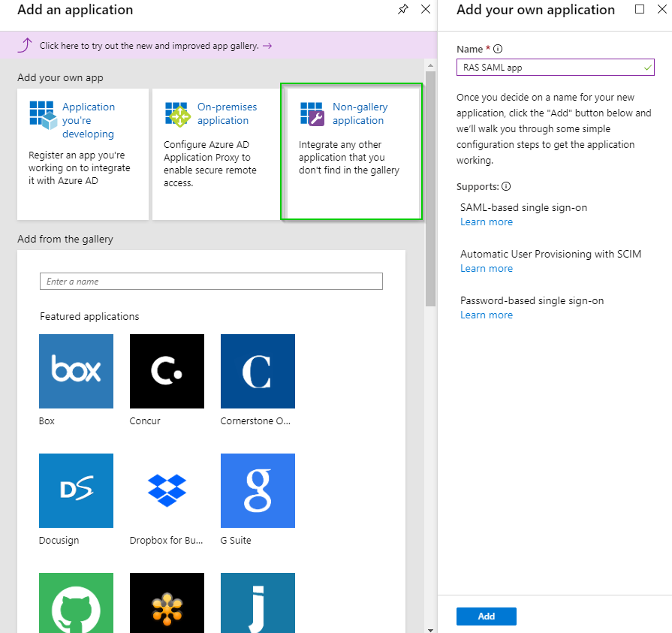672x633 pixels.
Task: Open Application you're developing tile
Action: point(83,153)
